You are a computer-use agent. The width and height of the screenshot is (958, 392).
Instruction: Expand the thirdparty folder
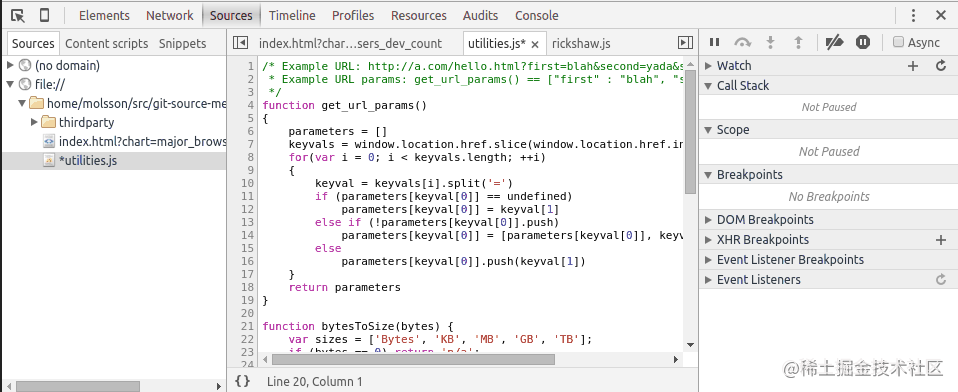click(34, 122)
